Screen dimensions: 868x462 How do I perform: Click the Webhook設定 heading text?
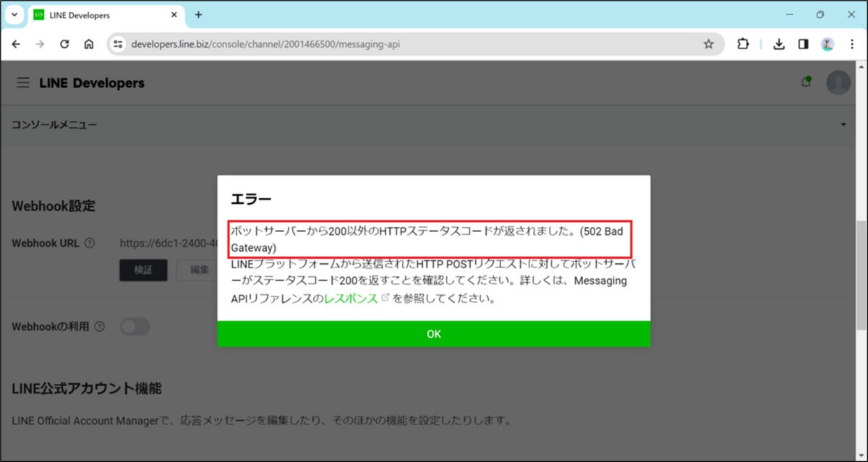[x=54, y=206]
